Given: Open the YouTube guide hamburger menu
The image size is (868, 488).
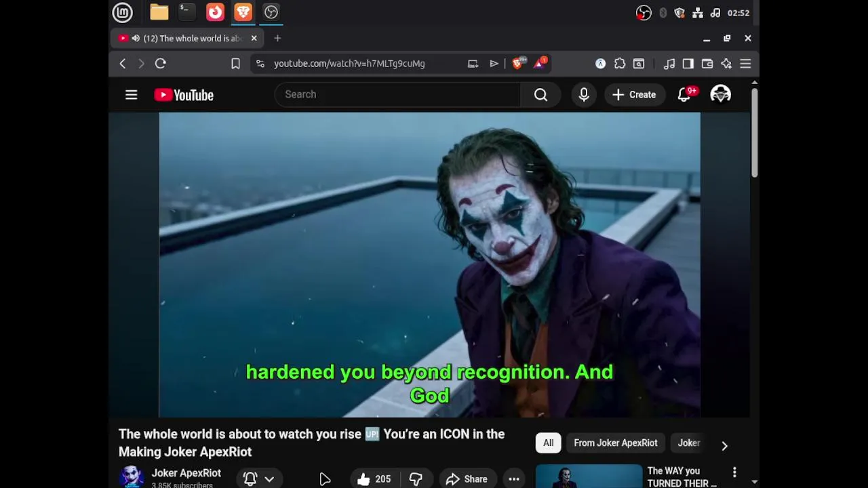Looking at the screenshot, I should coord(132,95).
